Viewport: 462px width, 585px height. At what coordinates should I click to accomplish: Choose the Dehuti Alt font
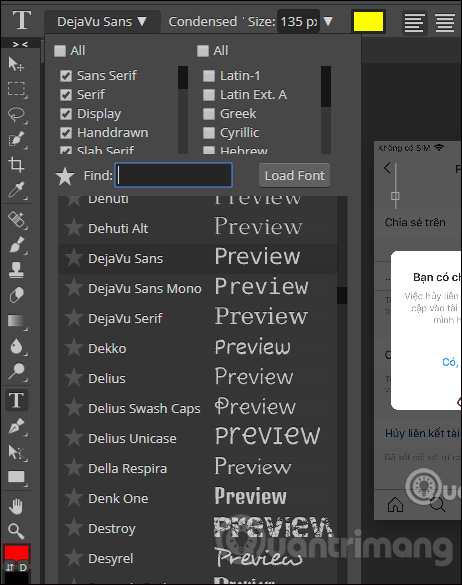coord(198,228)
